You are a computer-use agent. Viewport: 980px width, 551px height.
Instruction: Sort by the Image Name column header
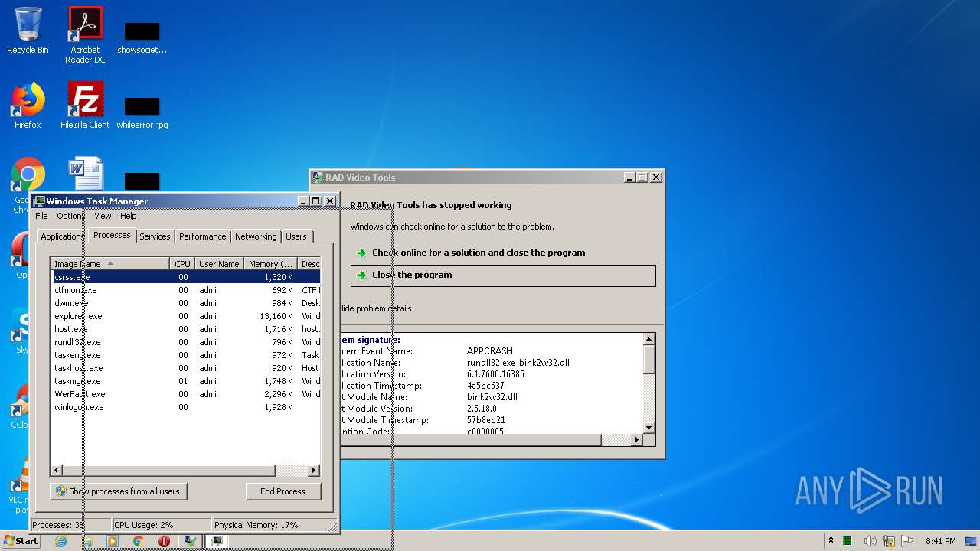[x=110, y=264]
